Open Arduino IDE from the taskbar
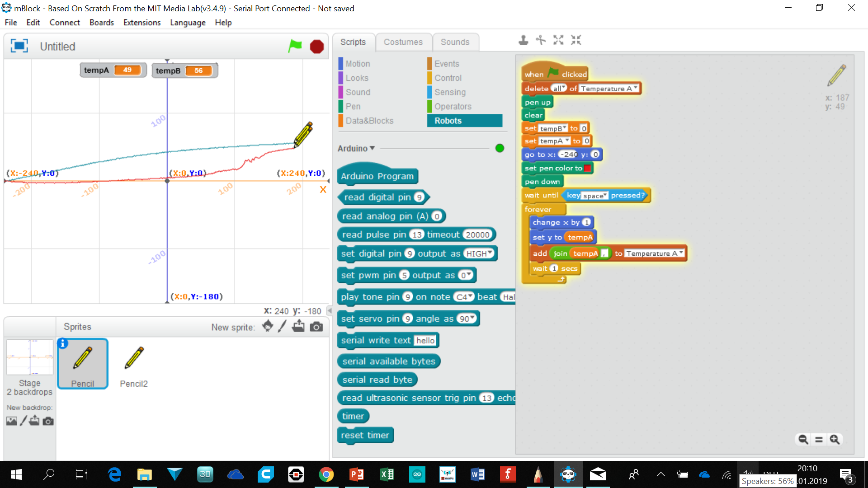 click(x=417, y=474)
